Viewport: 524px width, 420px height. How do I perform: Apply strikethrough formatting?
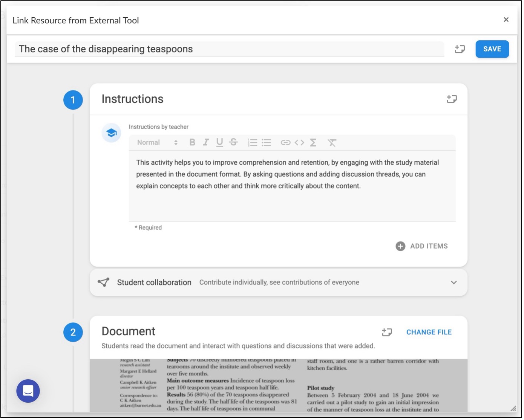tap(234, 142)
